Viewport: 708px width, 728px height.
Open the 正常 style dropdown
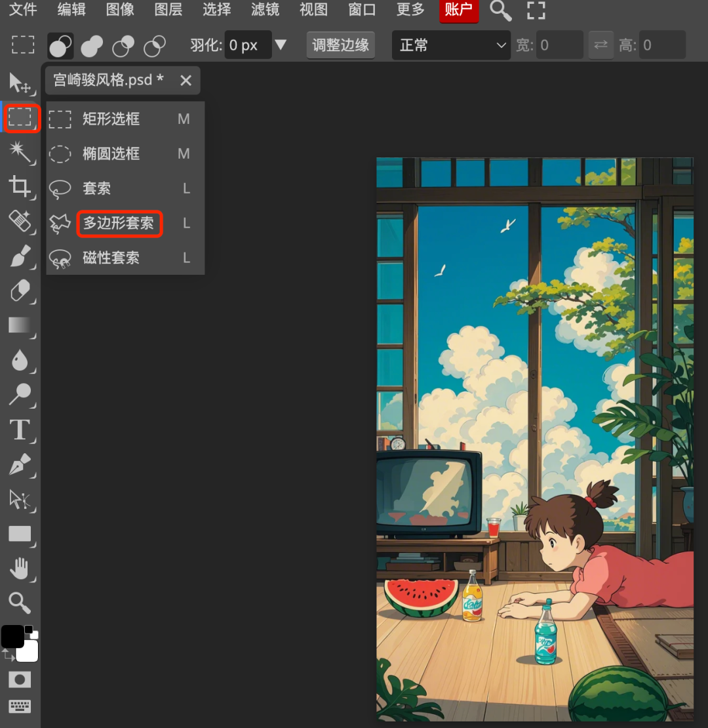coord(451,45)
